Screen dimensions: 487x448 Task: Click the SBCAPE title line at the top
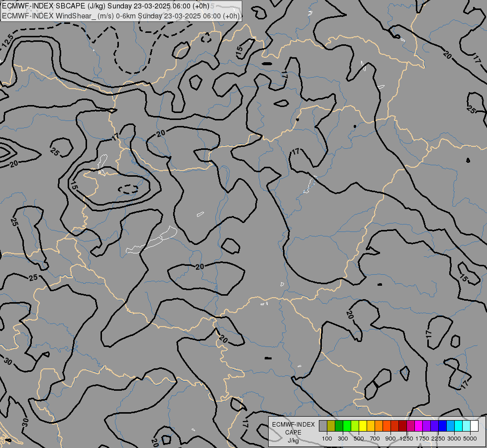(105, 6)
